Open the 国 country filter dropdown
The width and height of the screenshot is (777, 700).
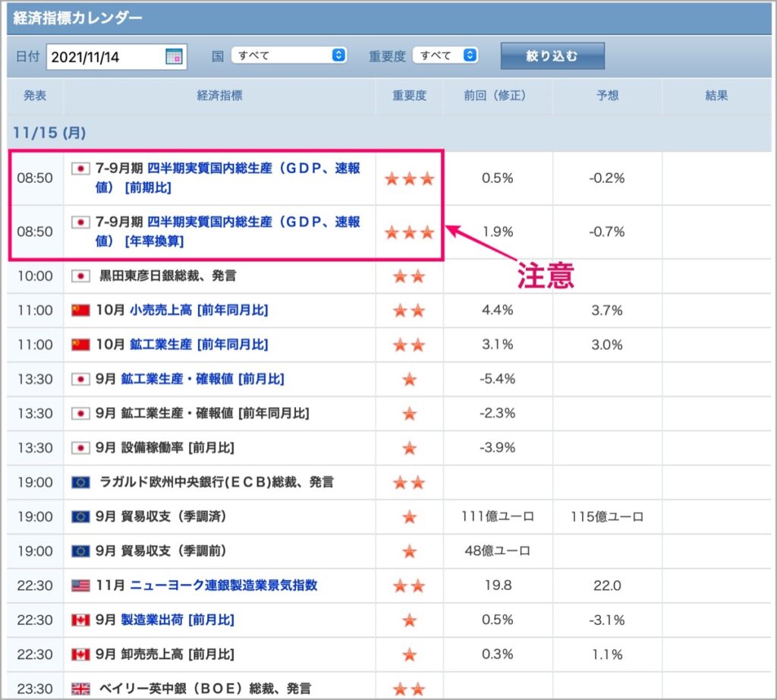(289, 55)
